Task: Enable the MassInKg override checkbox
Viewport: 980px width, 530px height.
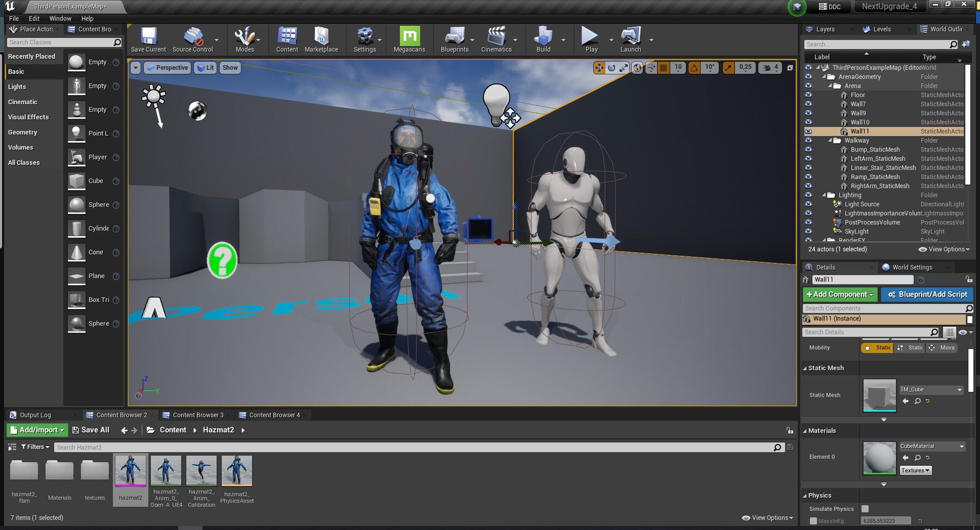Action: point(813,521)
